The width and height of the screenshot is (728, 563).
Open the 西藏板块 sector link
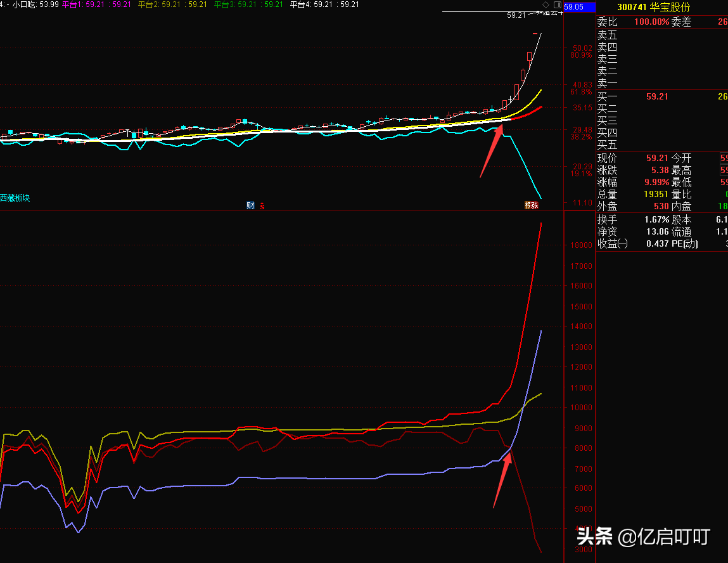pyautogui.click(x=15, y=198)
